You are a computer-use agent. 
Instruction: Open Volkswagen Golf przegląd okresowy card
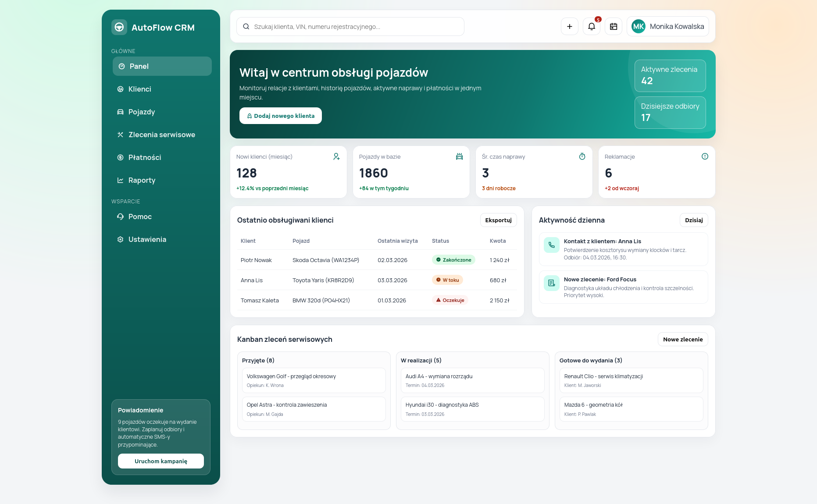[314, 380]
